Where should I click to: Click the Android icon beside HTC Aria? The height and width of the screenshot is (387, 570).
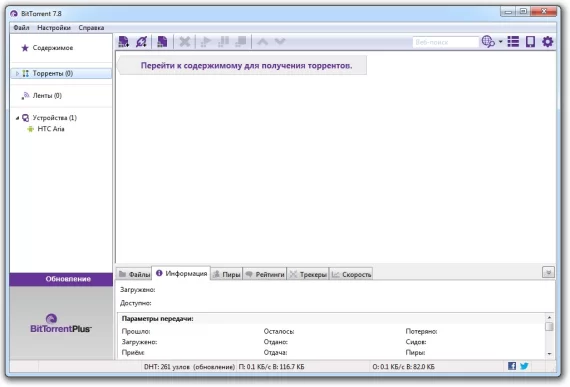coord(31,129)
